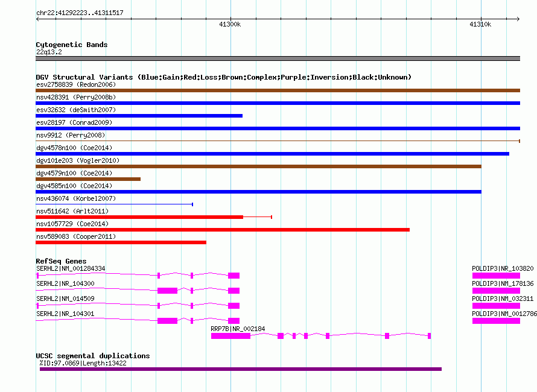Click the blue bar under dgv4578n100 (Coe2014)

[x=272, y=154]
